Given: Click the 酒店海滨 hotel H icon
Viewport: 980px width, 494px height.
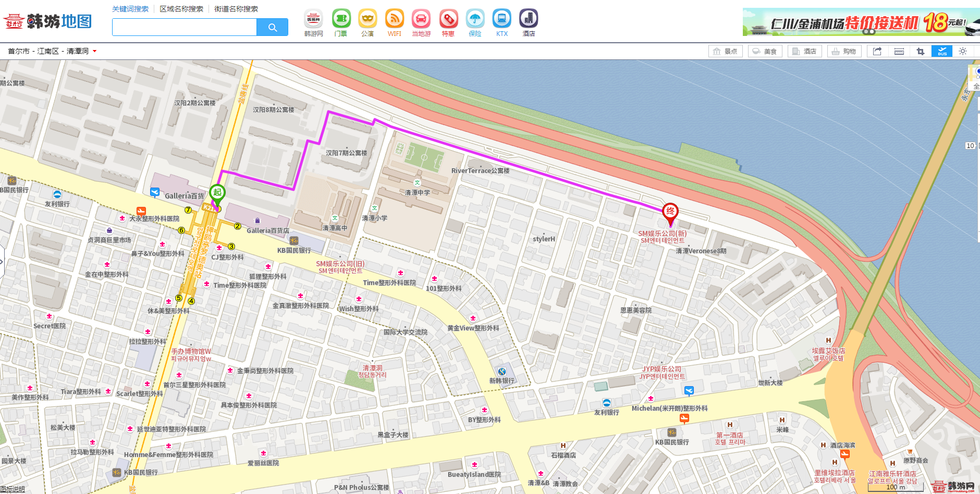Looking at the screenshot, I should click(x=823, y=445).
